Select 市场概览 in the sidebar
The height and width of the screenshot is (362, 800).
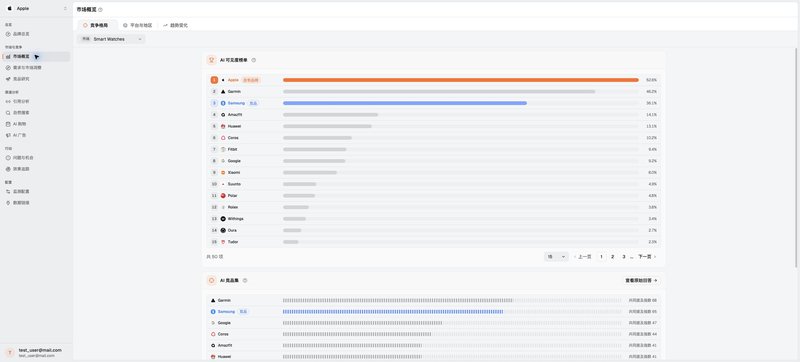pos(36,57)
